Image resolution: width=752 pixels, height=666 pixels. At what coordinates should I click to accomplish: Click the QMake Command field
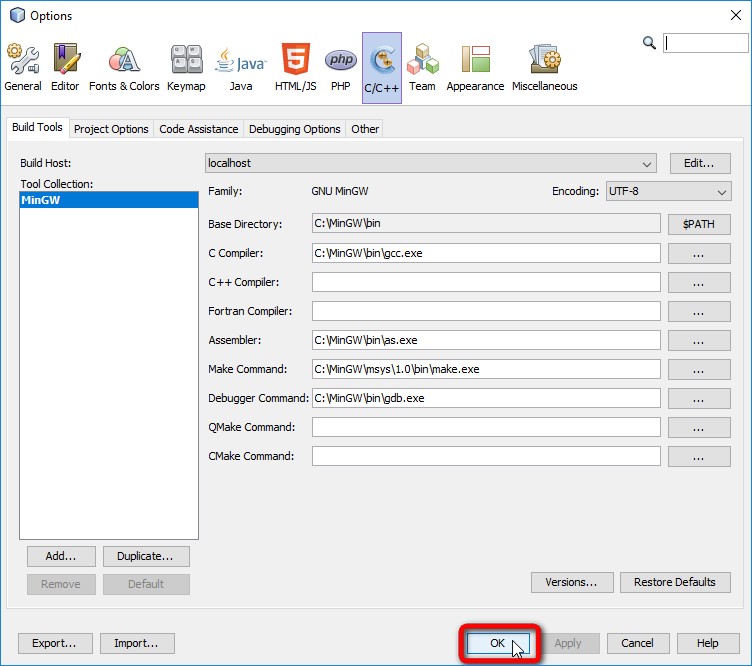pos(486,427)
